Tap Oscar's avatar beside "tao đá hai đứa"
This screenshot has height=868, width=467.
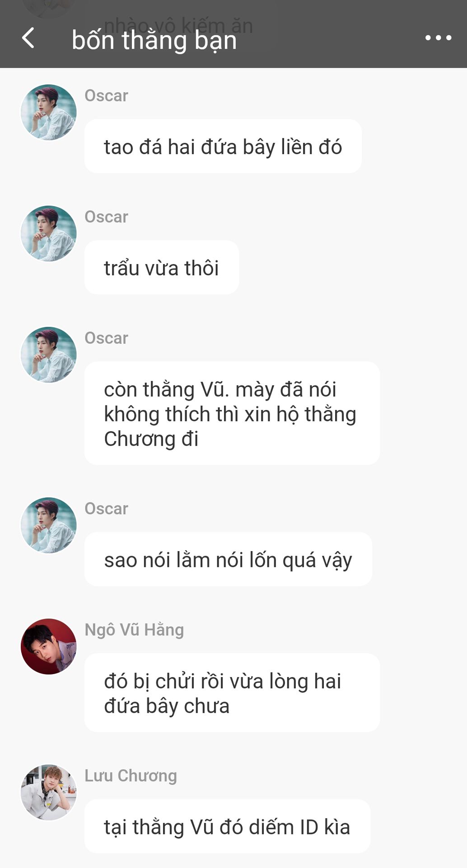pyautogui.click(x=49, y=112)
